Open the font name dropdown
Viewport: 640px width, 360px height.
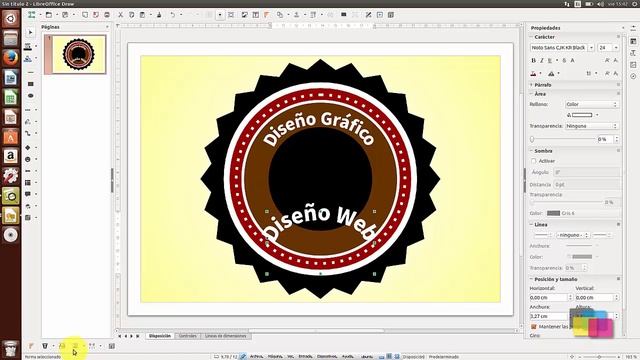point(591,48)
